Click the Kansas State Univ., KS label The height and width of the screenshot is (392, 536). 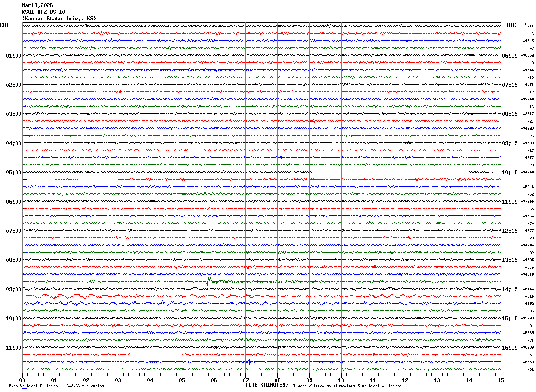point(59,19)
